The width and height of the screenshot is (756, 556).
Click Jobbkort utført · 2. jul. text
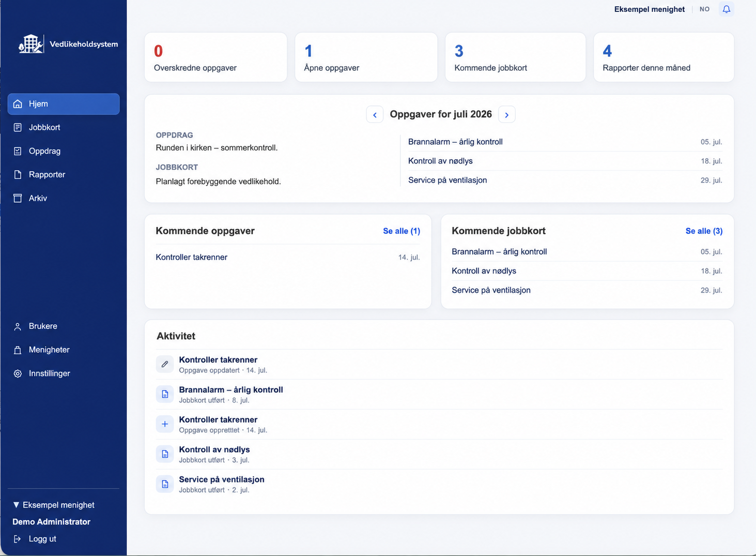pos(214,490)
